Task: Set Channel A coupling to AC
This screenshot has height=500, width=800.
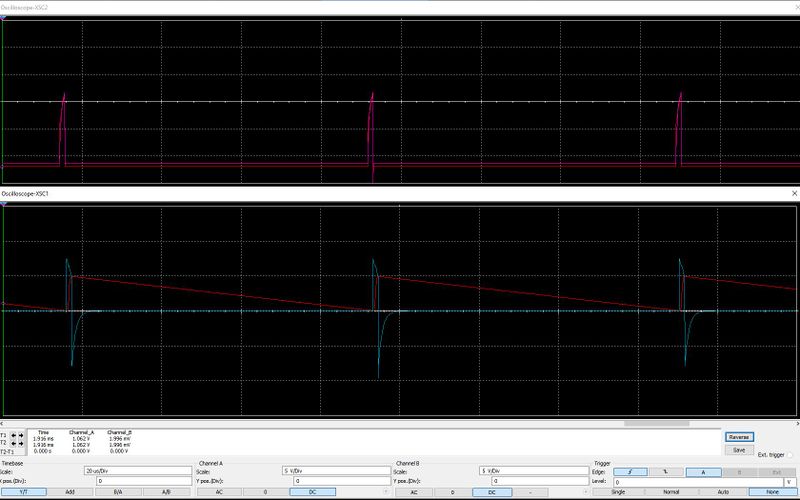Action: coord(219,492)
